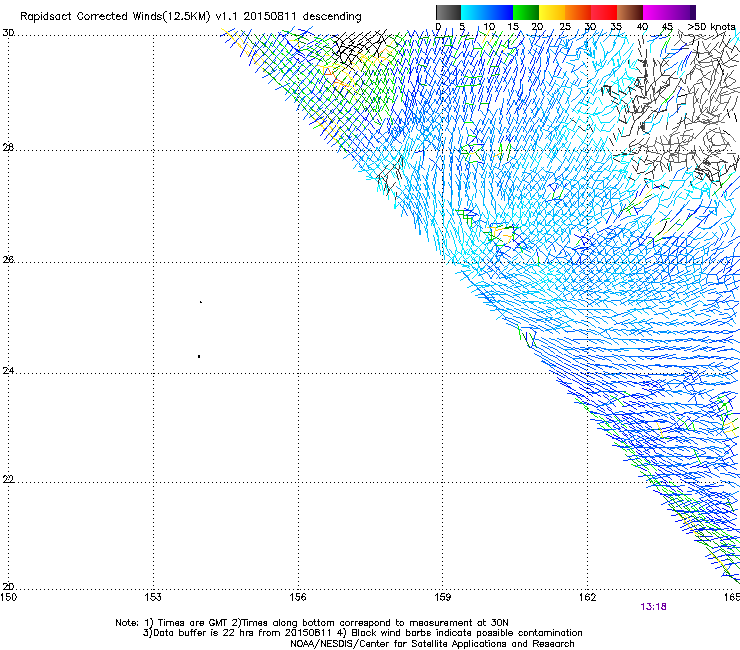Select the longitude axis label '150'
Screen dimensions: 740x650
click(x=9, y=597)
